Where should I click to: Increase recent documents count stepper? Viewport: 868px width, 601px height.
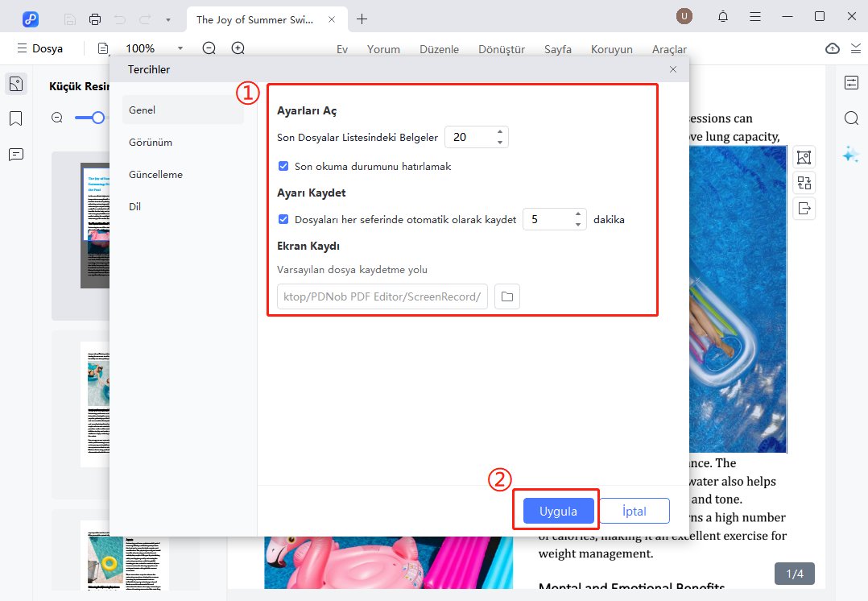point(500,132)
